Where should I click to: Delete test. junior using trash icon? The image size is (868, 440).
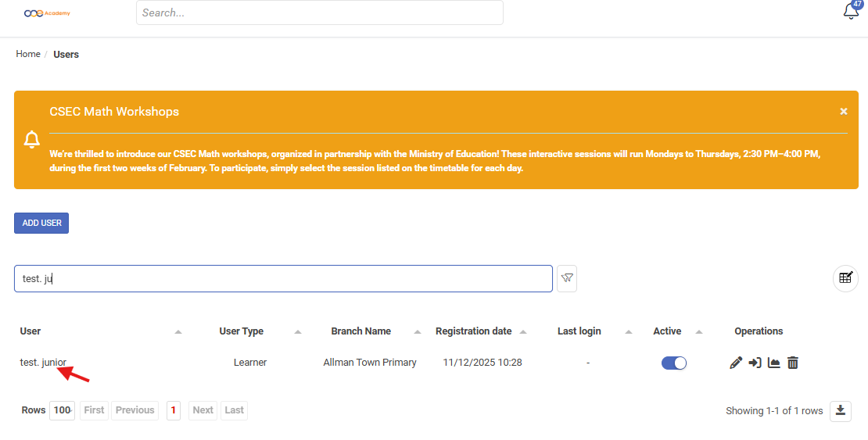click(792, 363)
